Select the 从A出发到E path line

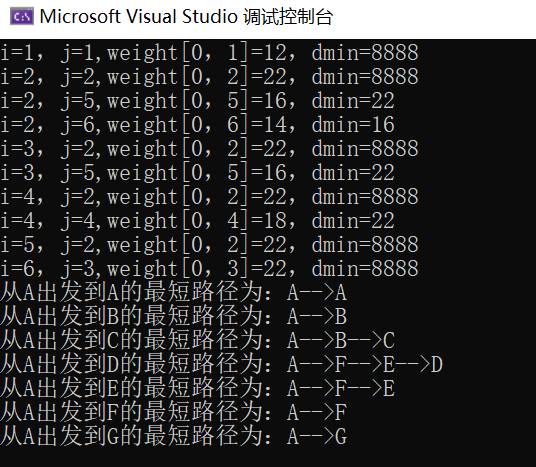click(x=197, y=388)
